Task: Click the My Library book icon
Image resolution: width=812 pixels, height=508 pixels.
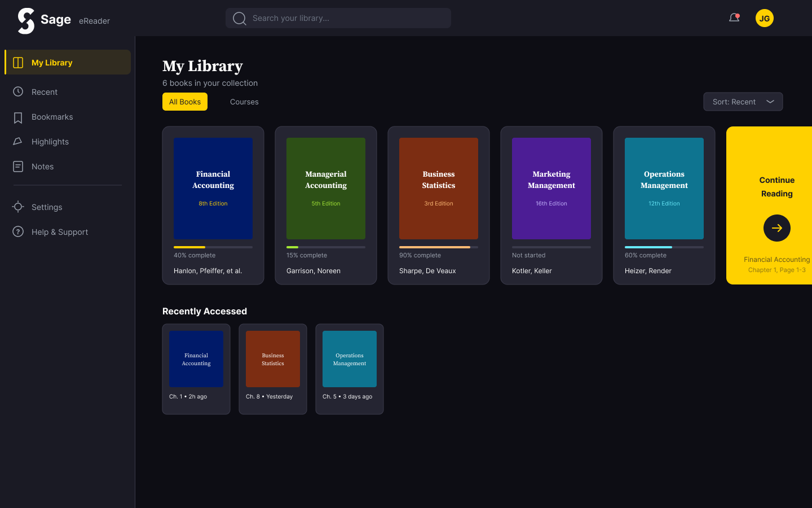Action: click(x=18, y=63)
